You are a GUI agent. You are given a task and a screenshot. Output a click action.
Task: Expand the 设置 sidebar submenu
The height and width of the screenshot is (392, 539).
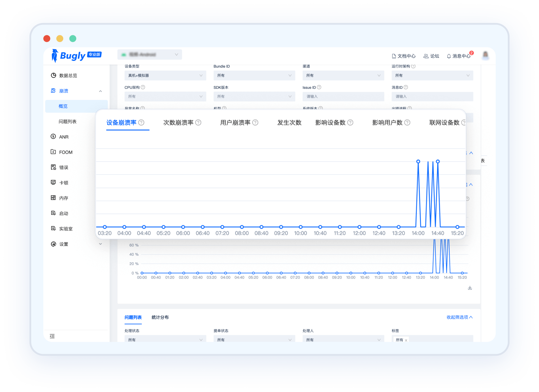100,244
